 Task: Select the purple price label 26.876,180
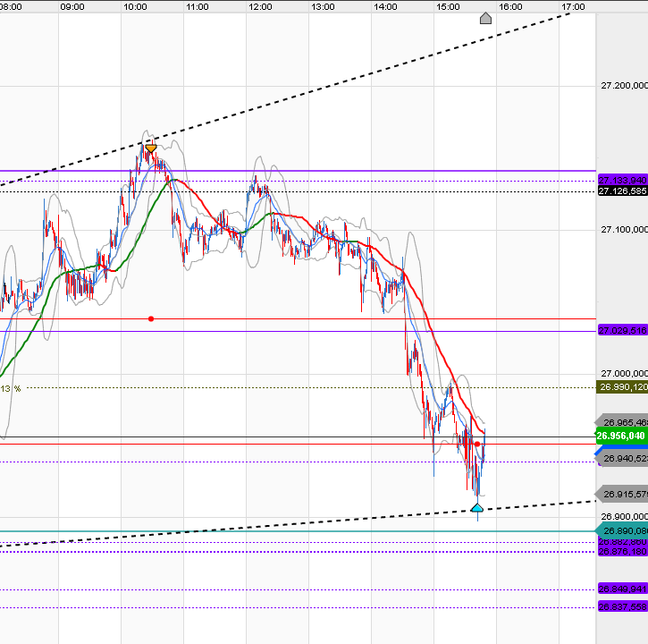click(622, 551)
